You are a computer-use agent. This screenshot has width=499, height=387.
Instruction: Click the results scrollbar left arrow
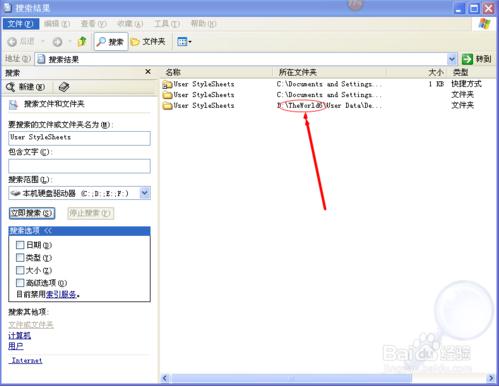(x=165, y=378)
